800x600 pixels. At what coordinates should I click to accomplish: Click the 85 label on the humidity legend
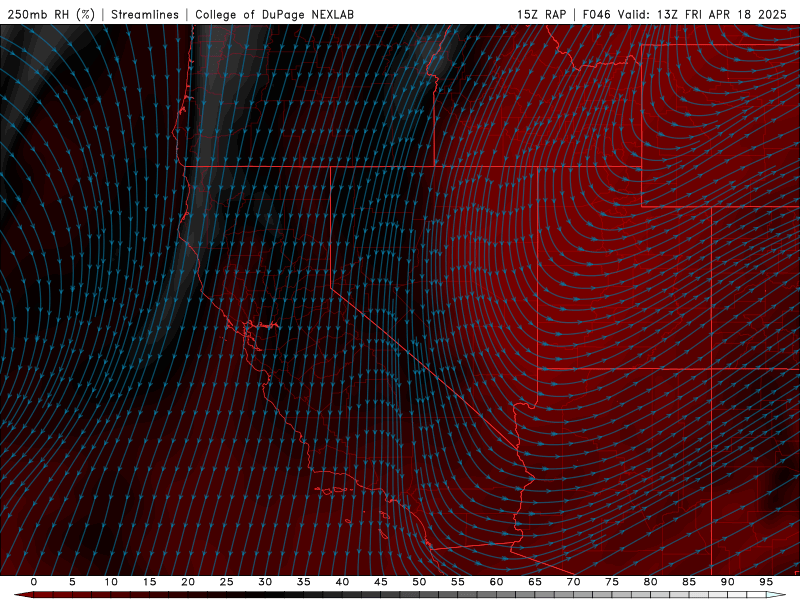[x=689, y=582]
